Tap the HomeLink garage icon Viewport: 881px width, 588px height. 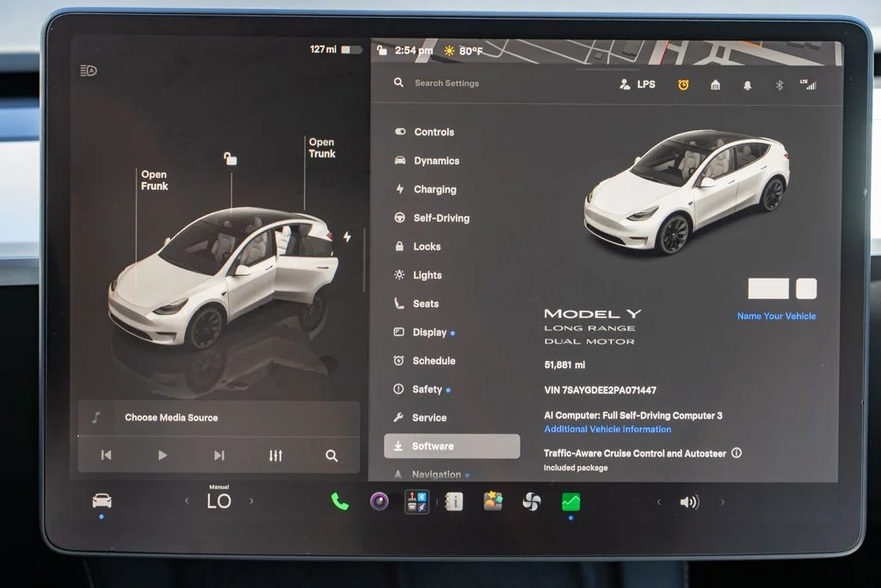(715, 85)
